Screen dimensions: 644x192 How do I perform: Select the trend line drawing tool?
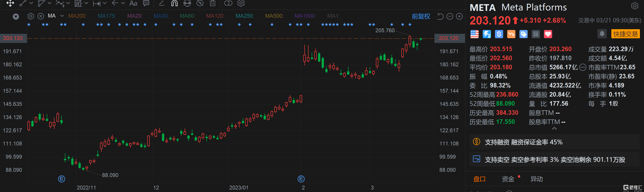23,3
